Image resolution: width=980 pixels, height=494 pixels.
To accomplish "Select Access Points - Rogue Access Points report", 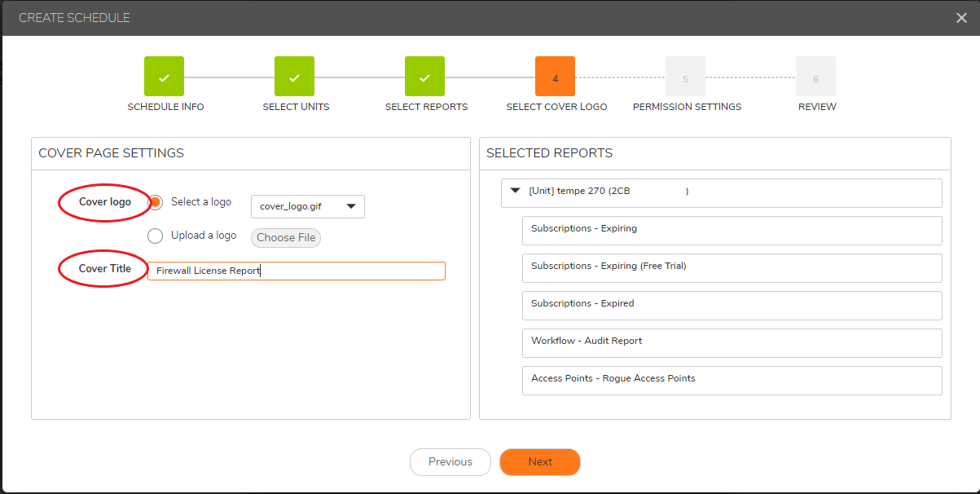I will coord(731,380).
